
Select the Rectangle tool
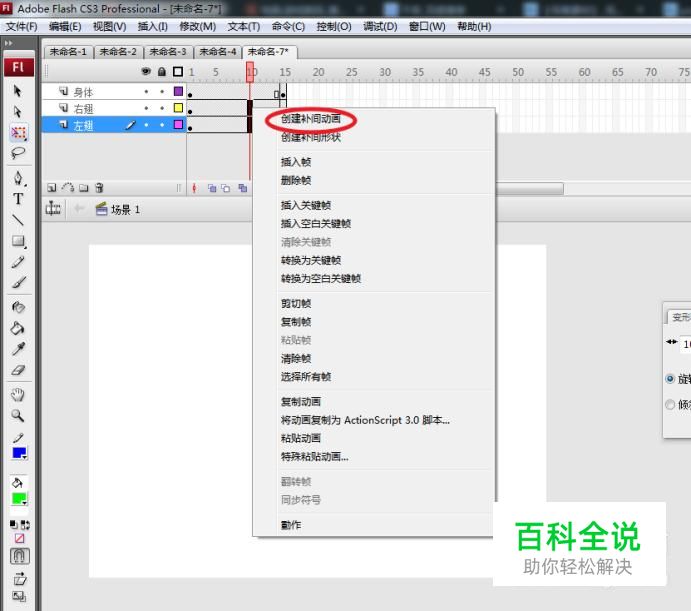point(18,241)
